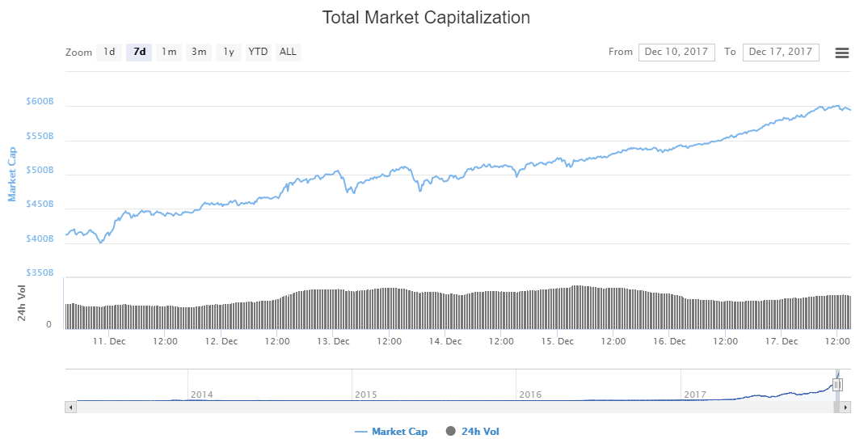The width and height of the screenshot is (868, 439).
Task: Click the navigator scroll right arrow
Action: coord(845,407)
